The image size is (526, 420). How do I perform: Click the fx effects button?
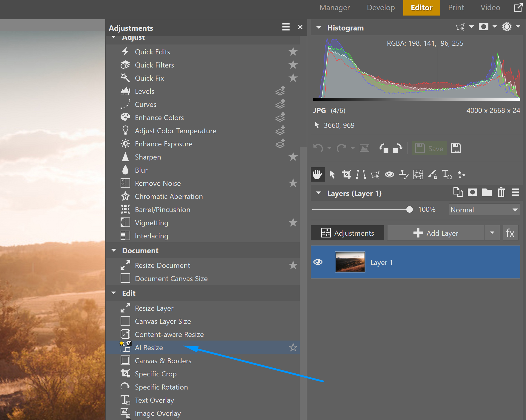[x=510, y=233]
